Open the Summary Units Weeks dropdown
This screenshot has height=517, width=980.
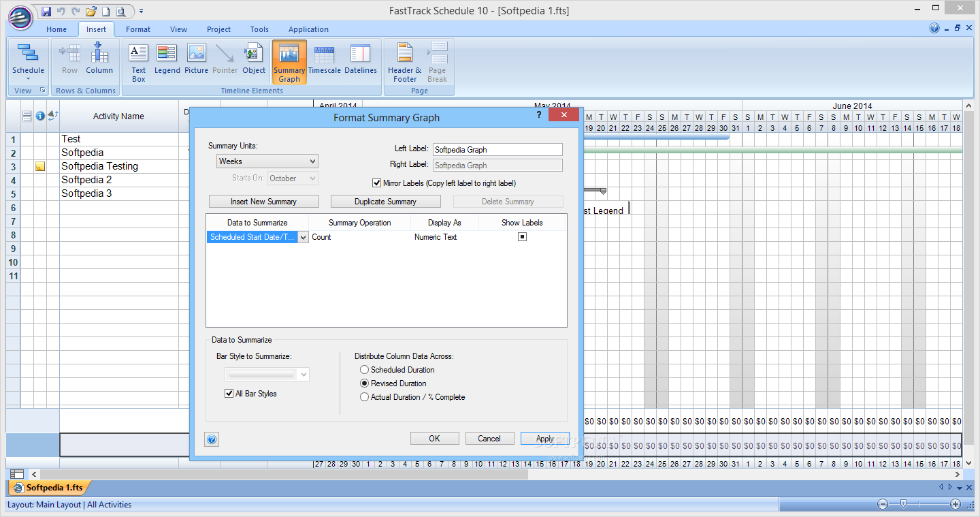(267, 161)
